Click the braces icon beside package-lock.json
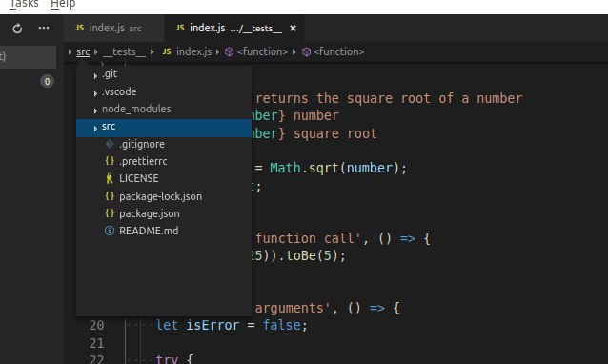This screenshot has width=608, height=364. (x=110, y=196)
